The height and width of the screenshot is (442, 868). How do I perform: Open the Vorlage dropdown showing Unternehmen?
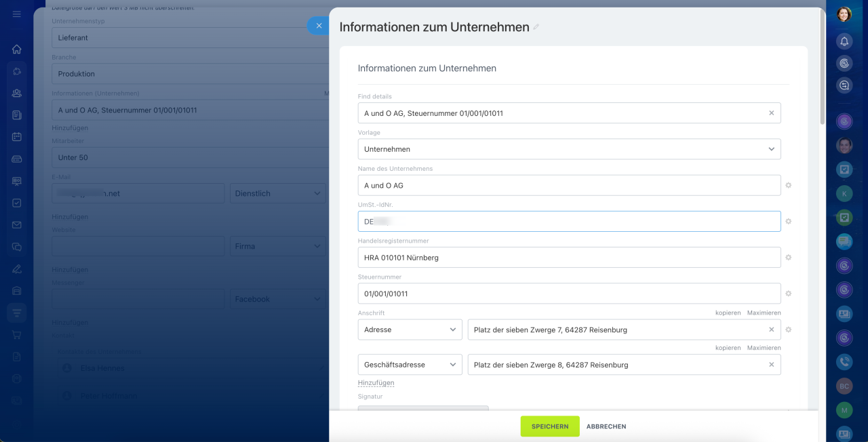(x=569, y=149)
